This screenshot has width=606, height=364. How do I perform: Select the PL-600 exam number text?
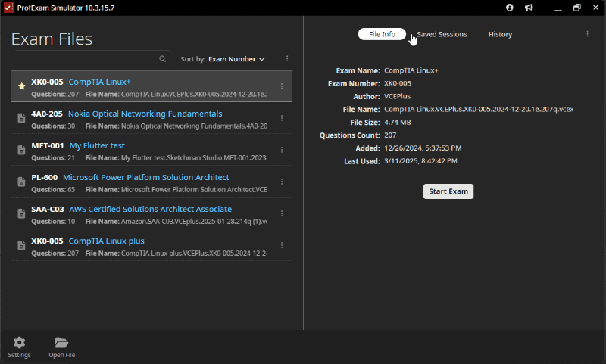44,177
